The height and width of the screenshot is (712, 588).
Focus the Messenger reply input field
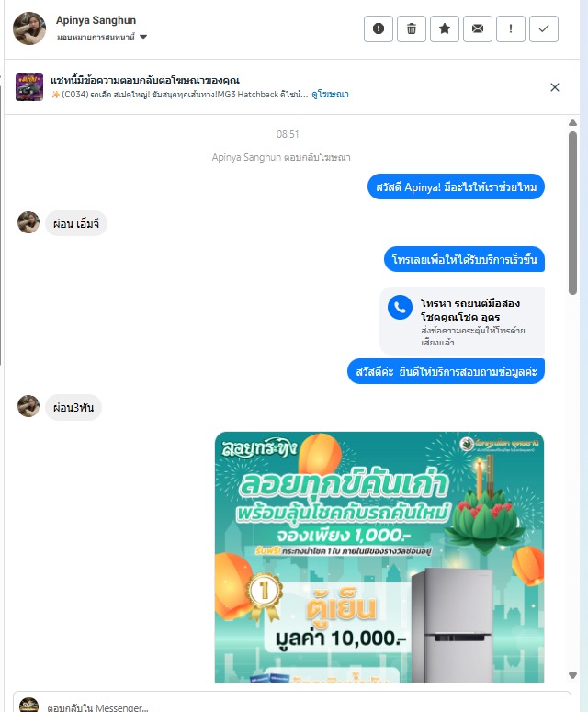[x=292, y=704]
